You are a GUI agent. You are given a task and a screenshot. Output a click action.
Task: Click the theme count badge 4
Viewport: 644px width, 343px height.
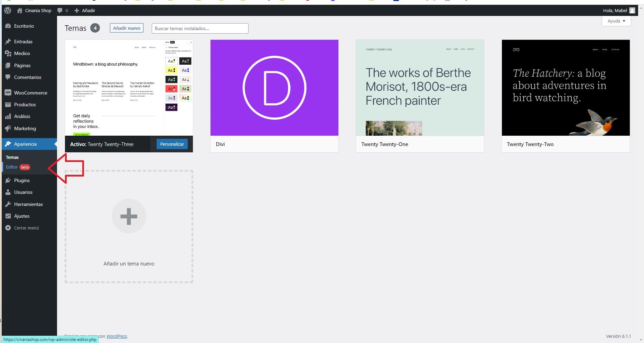95,28
